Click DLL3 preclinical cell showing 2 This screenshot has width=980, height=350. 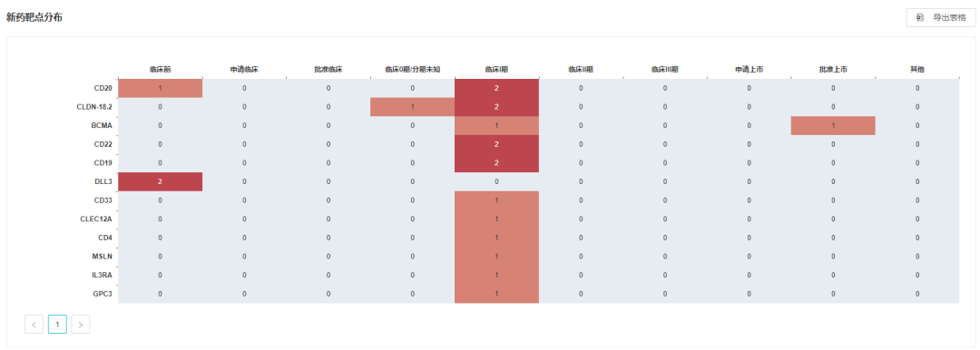pyautogui.click(x=160, y=181)
